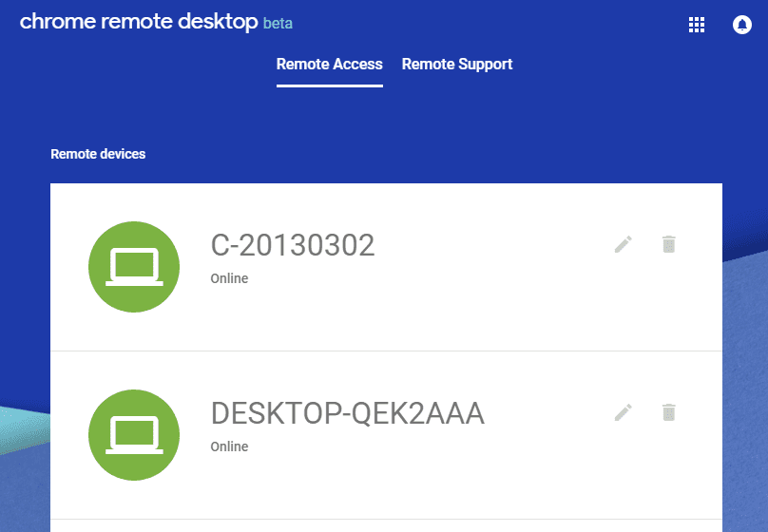Click the Remote devices section heading
The width and height of the screenshot is (768, 532).
pos(98,153)
